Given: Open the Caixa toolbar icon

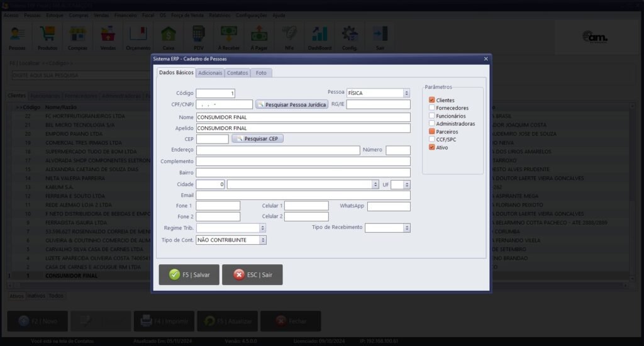Looking at the screenshot, I should (168, 37).
